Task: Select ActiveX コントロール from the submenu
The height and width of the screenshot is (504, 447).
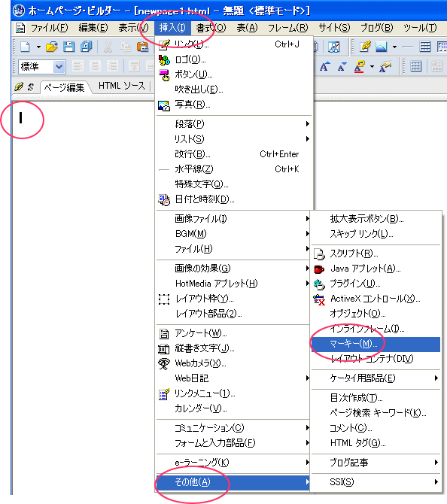Action: tap(376, 299)
